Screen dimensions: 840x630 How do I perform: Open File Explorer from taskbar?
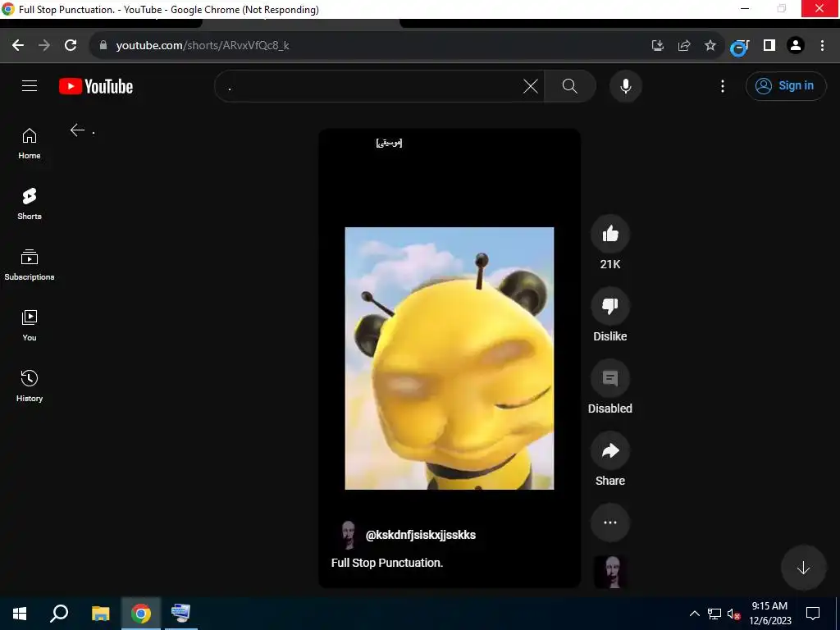(x=100, y=614)
